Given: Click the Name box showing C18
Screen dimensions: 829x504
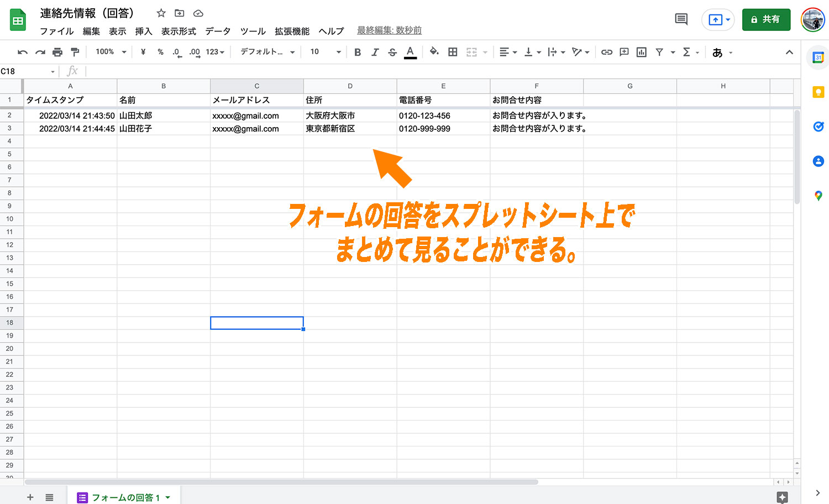Looking at the screenshot, I should 28,71.
